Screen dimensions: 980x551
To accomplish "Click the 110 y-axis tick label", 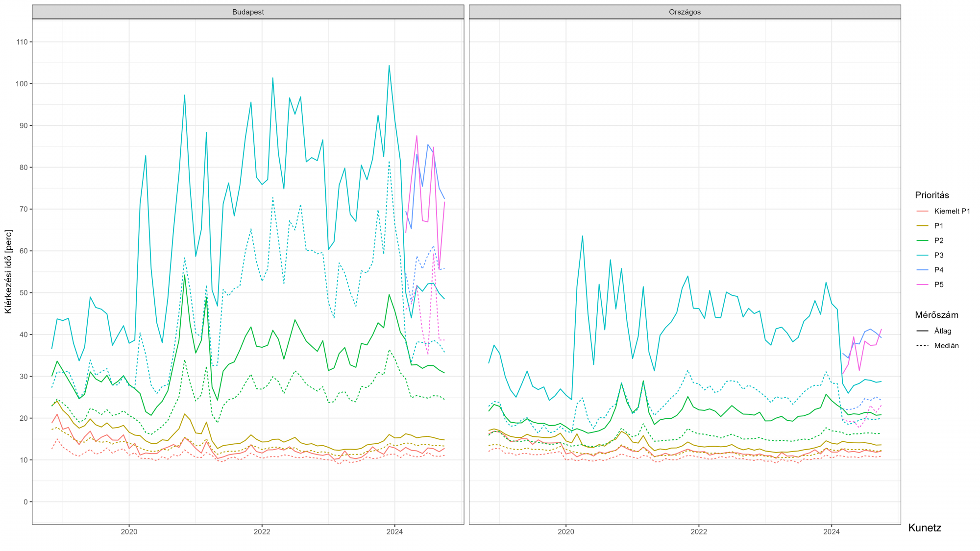I will (x=22, y=42).
